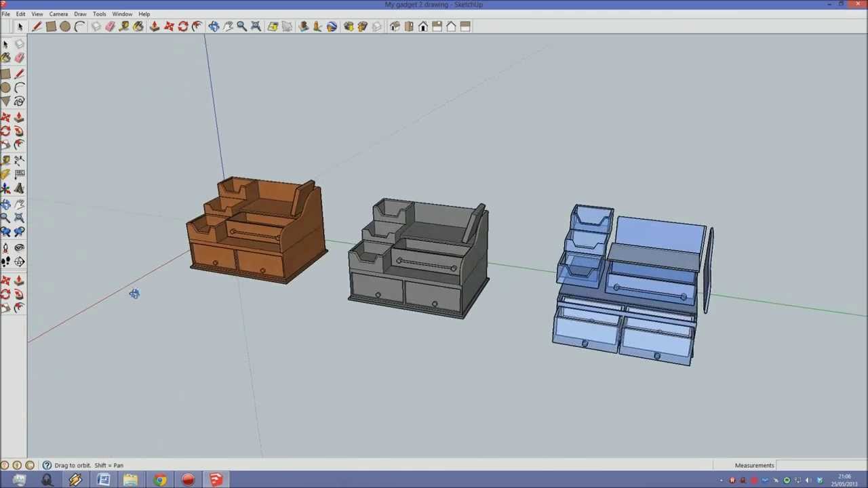Click the Measurements input box

tap(821, 465)
